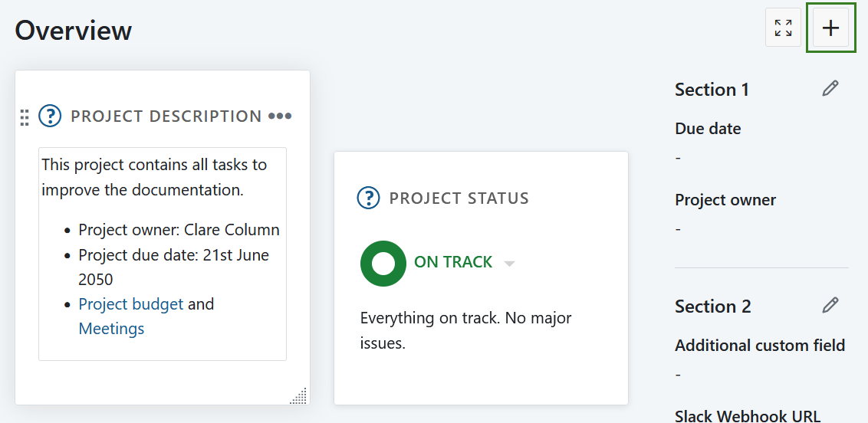868x423 pixels.
Task: Expand the On Track status dropdown arrow
Action: tap(509, 264)
